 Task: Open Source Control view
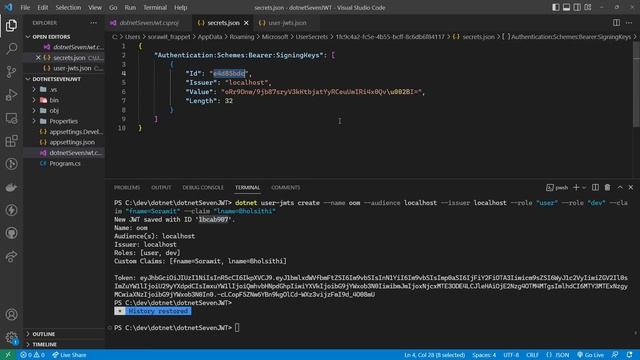click(x=11, y=72)
